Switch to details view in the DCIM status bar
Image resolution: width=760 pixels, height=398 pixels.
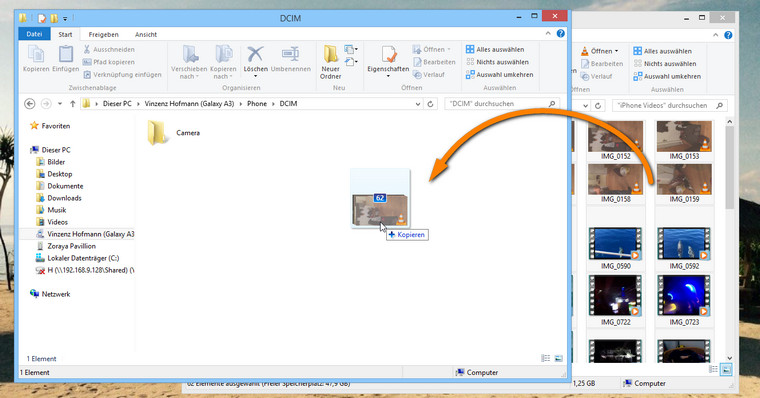tap(546, 358)
